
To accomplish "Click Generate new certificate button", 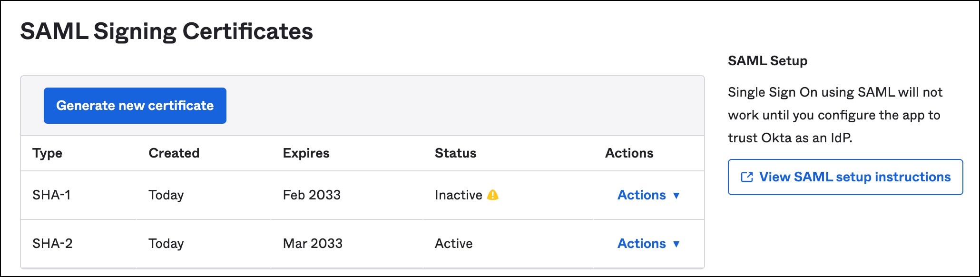I will 135,106.
